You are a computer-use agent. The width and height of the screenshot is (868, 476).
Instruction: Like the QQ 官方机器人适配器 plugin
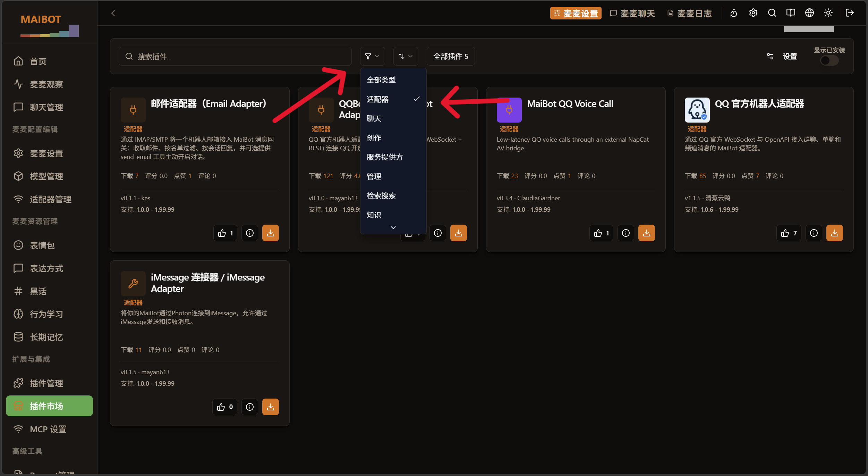pos(789,233)
